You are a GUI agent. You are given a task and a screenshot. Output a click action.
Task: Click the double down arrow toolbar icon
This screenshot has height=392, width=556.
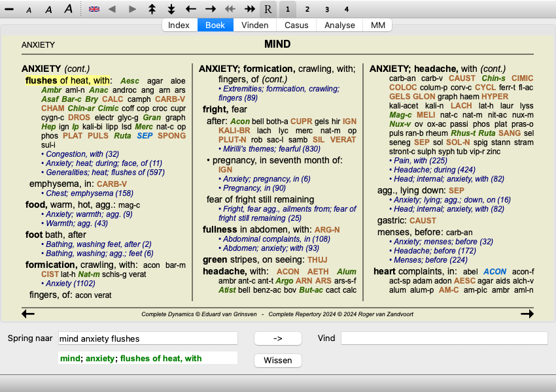pos(171,9)
